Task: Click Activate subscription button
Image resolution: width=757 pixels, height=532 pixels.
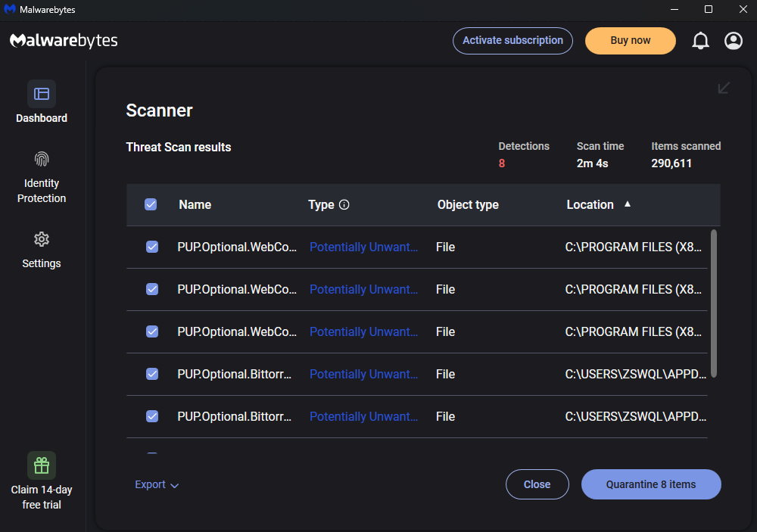Action: click(512, 41)
